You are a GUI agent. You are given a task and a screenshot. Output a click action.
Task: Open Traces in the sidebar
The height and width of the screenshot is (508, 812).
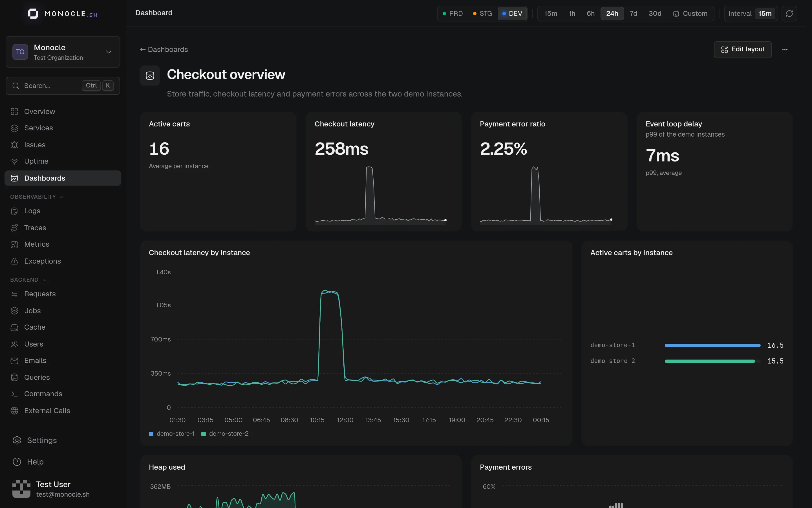coord(63,228)
